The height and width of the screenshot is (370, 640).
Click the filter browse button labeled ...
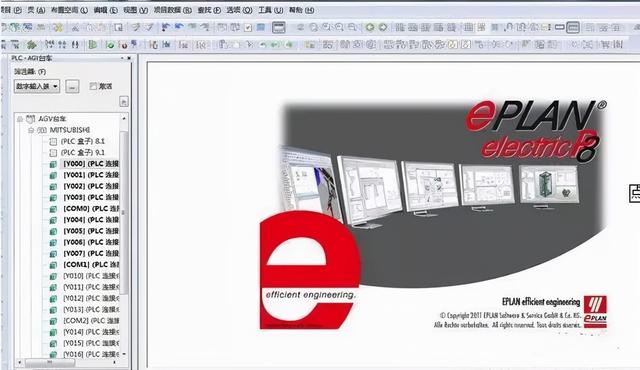pos(72,86)
